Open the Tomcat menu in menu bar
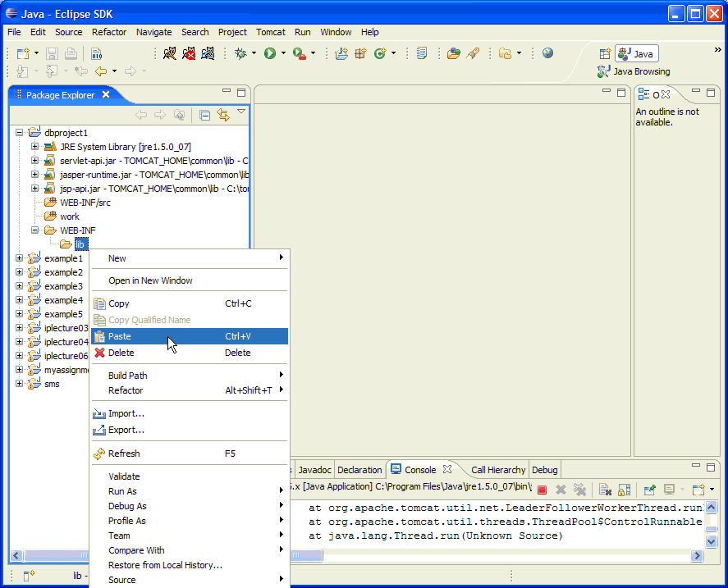 [x=271, y=32]
